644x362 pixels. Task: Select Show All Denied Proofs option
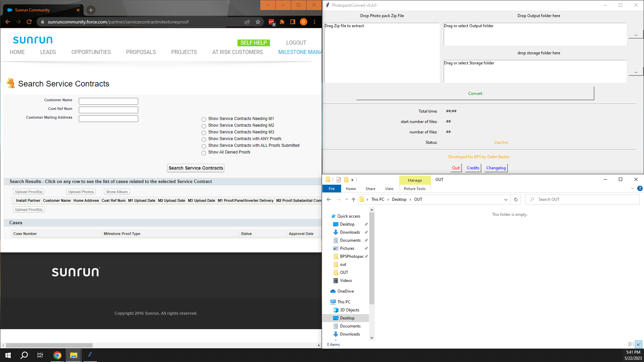(204, 153)
